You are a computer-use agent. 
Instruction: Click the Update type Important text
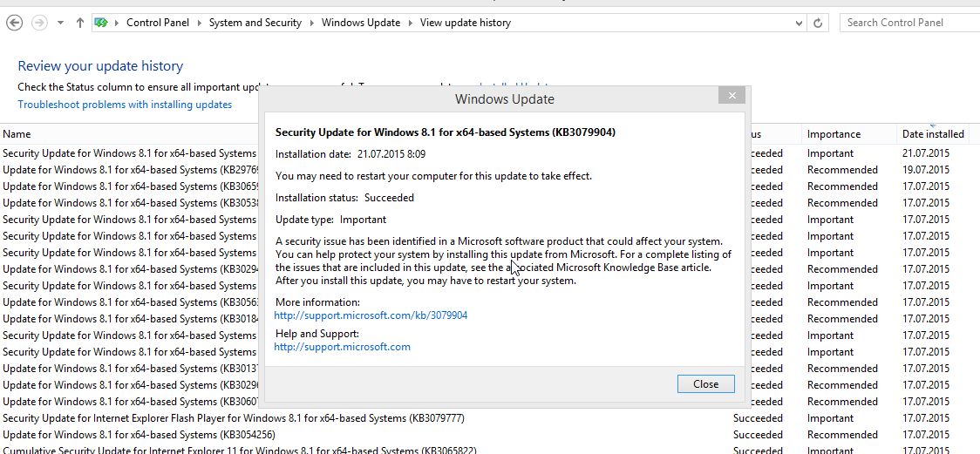tap(330, 220)
